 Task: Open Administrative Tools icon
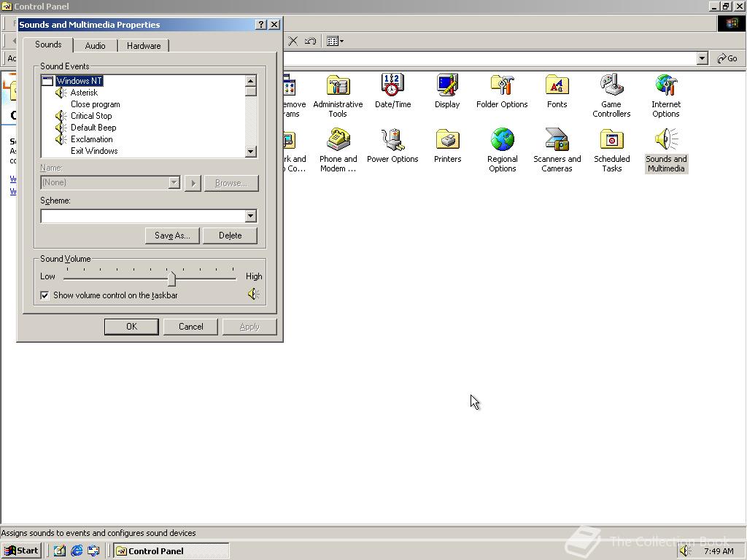[338, 96]
